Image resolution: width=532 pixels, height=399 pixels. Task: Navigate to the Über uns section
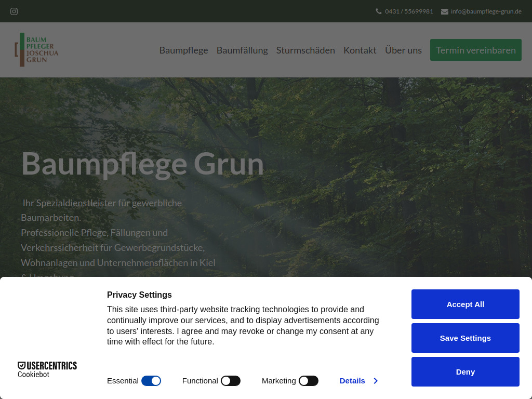point(403,50)
